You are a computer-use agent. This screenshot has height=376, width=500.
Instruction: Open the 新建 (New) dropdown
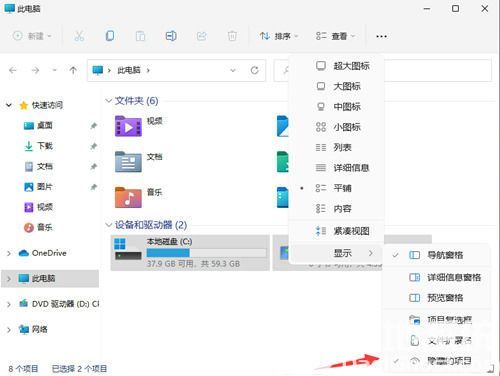[x=32, y=36]
